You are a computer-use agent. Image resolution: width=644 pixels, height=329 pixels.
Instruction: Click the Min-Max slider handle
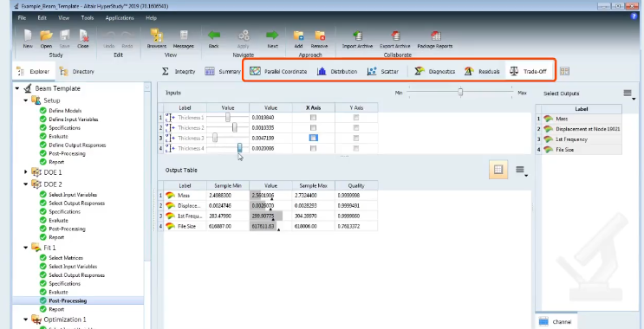pos(460,93)
